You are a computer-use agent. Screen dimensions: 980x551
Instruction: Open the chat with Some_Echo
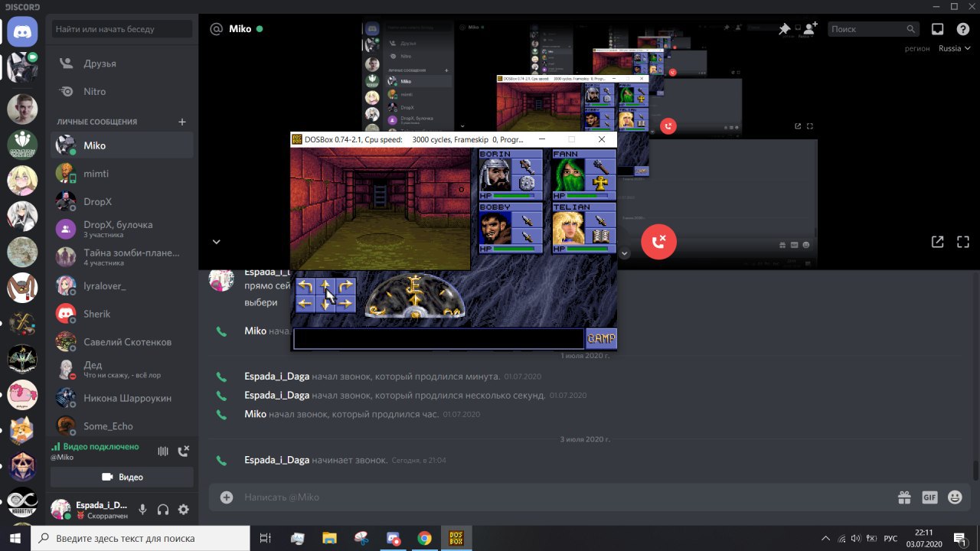pyautogui.click(x=122, y=426)
